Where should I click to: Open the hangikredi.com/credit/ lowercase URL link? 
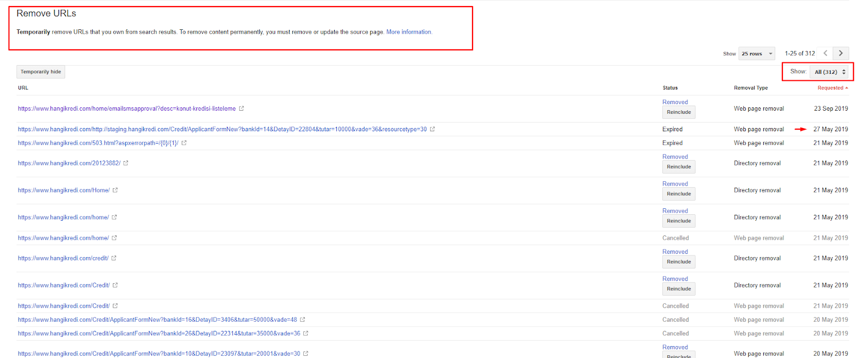click(x=63, y=258)
